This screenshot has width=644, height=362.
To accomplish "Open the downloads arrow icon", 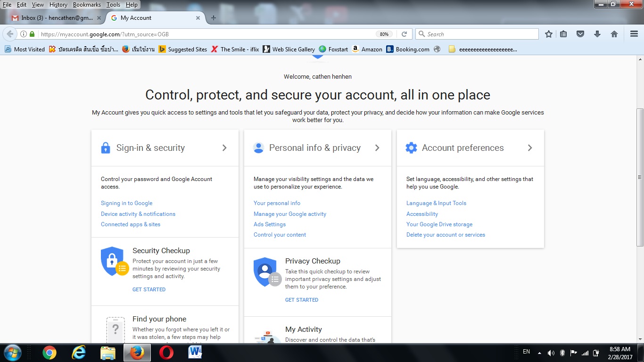I will (x=597, y=34).
